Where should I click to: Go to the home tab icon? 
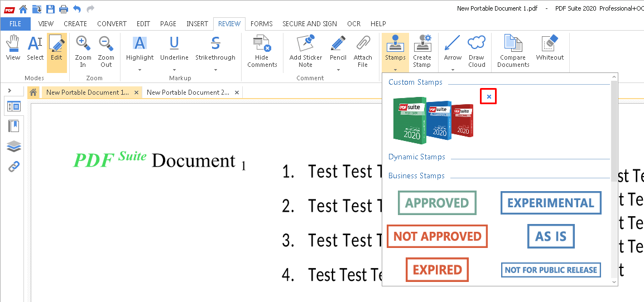(x=35, y=92)
